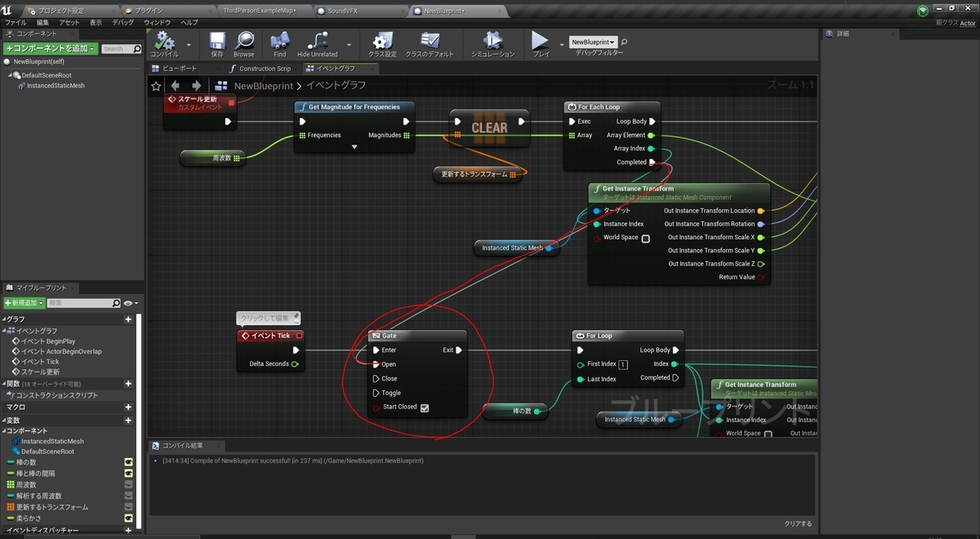Click the Actor parent class link

coord(967,23)
